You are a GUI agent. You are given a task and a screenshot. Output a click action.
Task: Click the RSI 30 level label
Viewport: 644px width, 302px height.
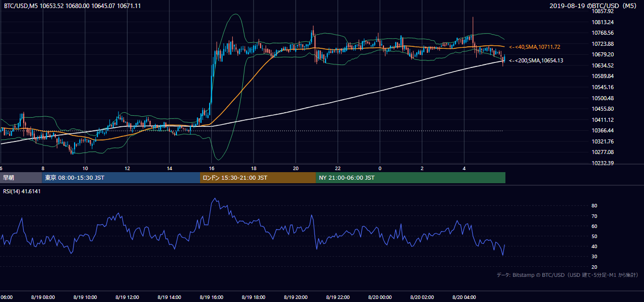(x=594, y=257)
